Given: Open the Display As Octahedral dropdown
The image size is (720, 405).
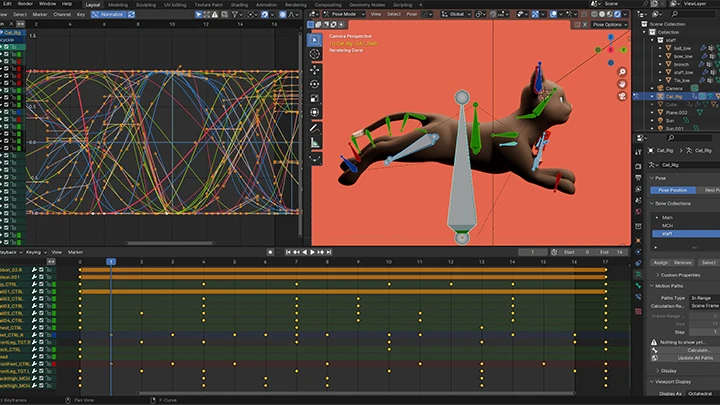Looking at the screenshot, I should [703, 394].
